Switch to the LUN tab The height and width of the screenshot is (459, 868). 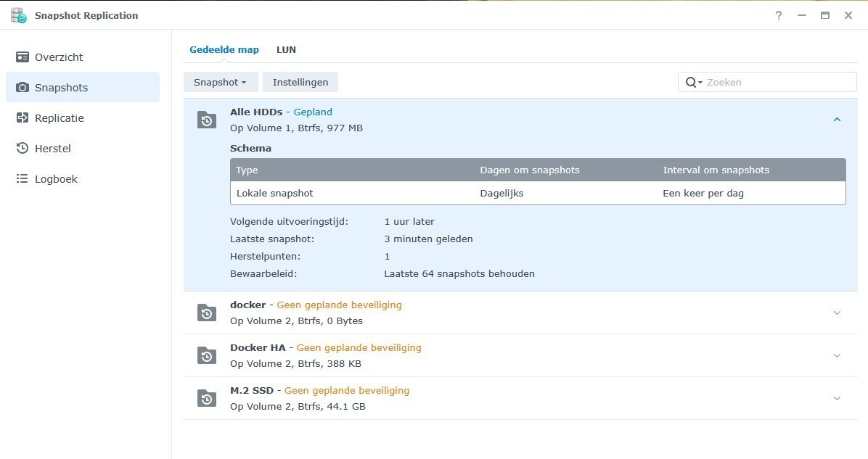(x=286, y=49)
